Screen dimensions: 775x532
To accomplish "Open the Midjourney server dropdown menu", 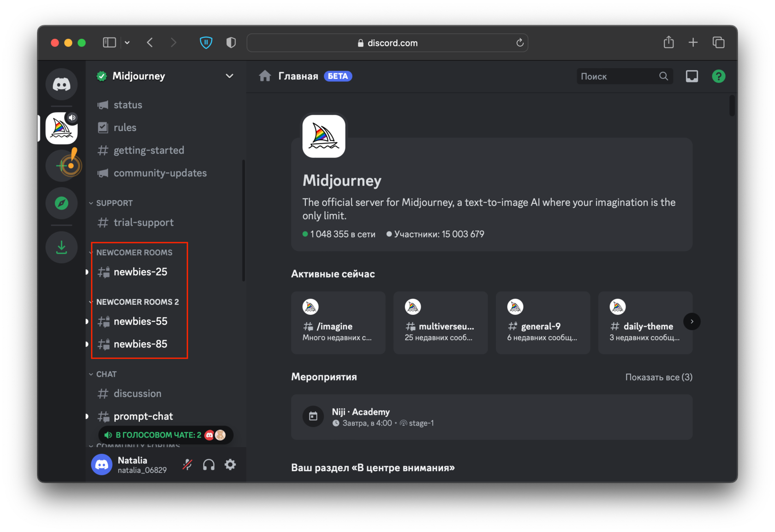I will coord(229,76).
